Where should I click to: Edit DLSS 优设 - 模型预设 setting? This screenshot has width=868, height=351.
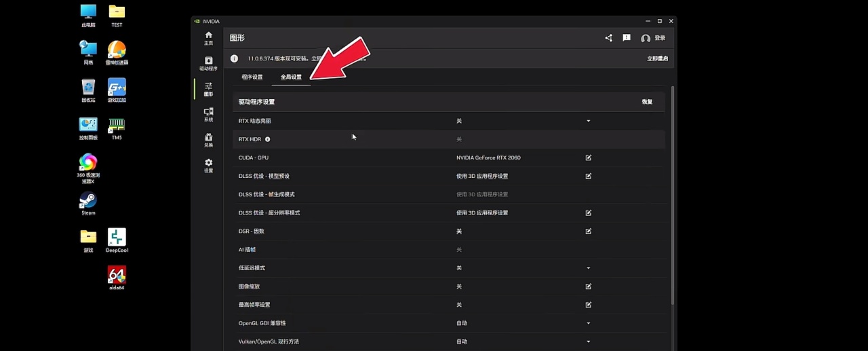[x=588, y=176]
